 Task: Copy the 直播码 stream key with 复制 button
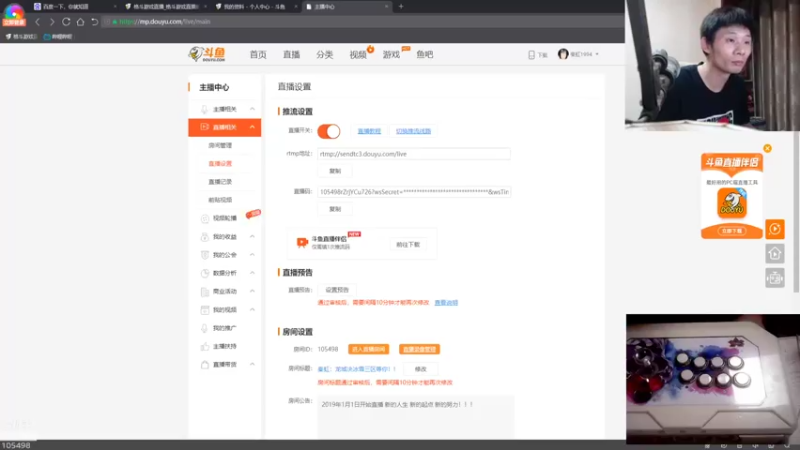tap(335, 209)
